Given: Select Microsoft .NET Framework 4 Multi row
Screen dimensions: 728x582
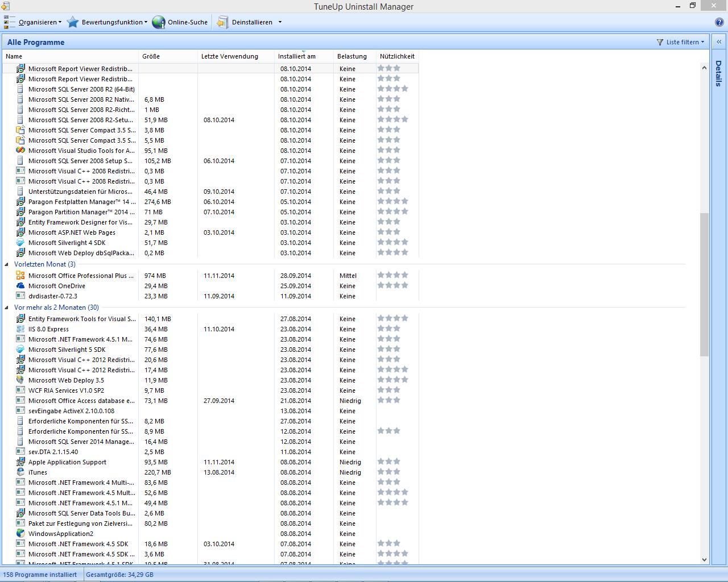Looking at the screenshot, I should click(x=210, y=483).
